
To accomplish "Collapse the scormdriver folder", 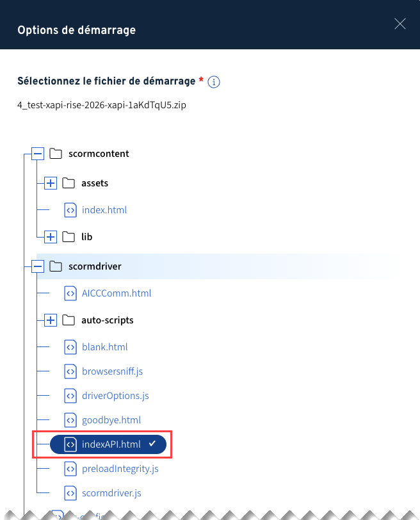I will pos(37,266).
